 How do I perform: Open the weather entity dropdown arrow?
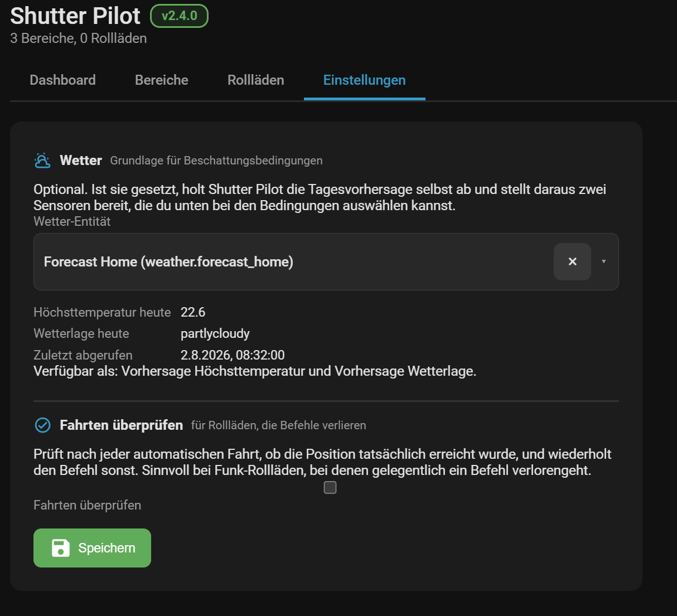click(603, 261)
